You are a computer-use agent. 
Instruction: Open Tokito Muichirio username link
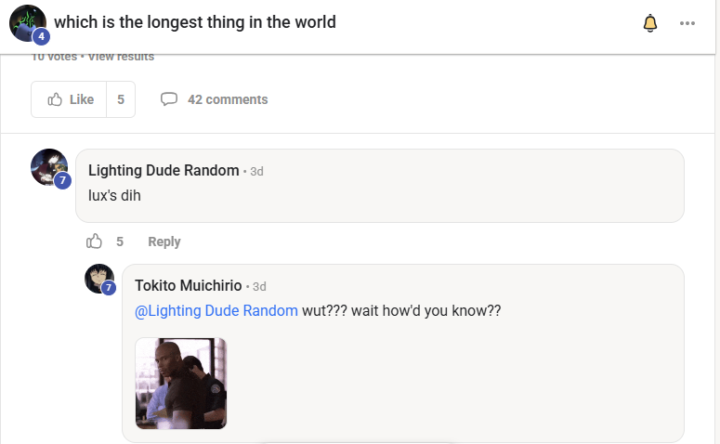[188, 286]
